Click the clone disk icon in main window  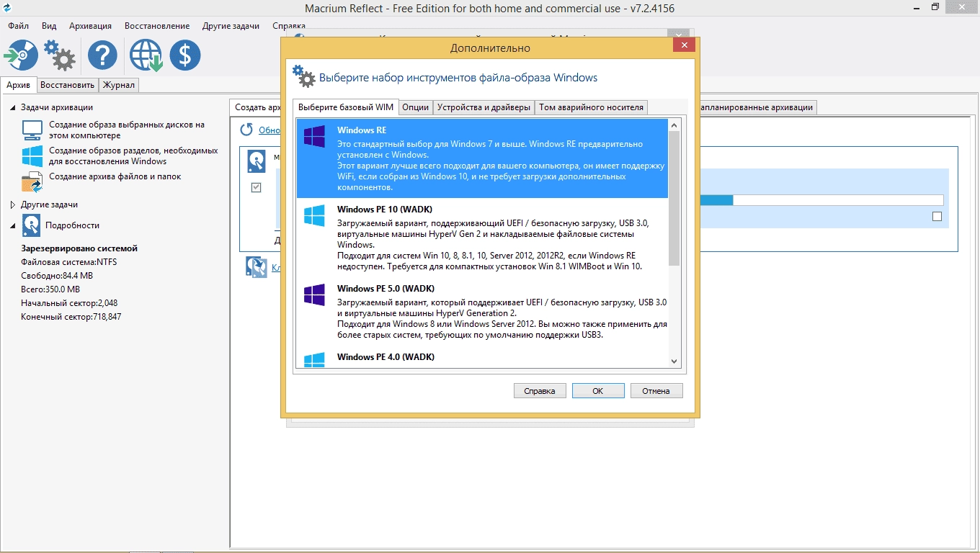(x=257, y=267)
